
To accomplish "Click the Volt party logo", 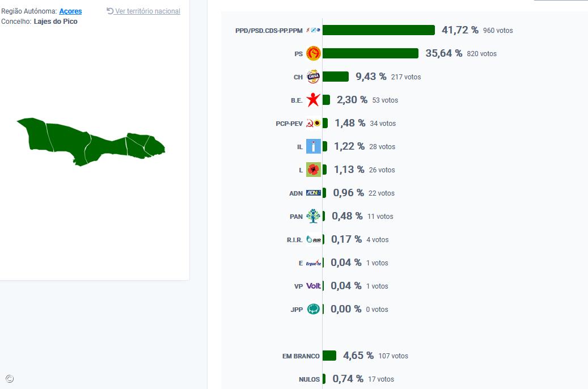I will (x=313, y=286).
